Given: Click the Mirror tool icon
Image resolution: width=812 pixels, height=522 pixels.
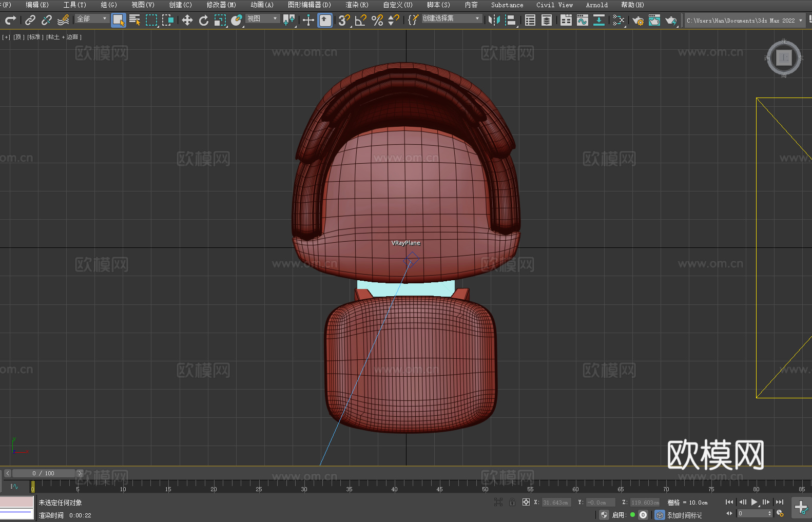Looking at the screenshot, I should click(494, 20).
